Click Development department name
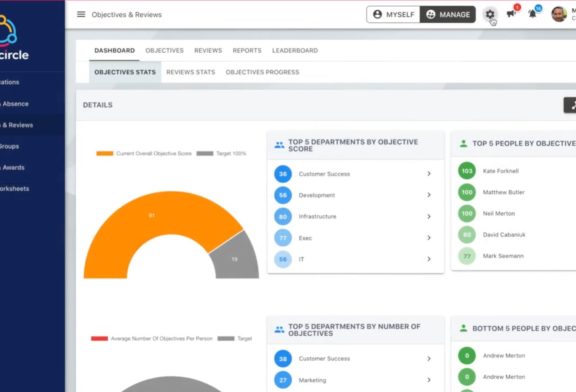The image size is (576, 392). coord(317,195)
